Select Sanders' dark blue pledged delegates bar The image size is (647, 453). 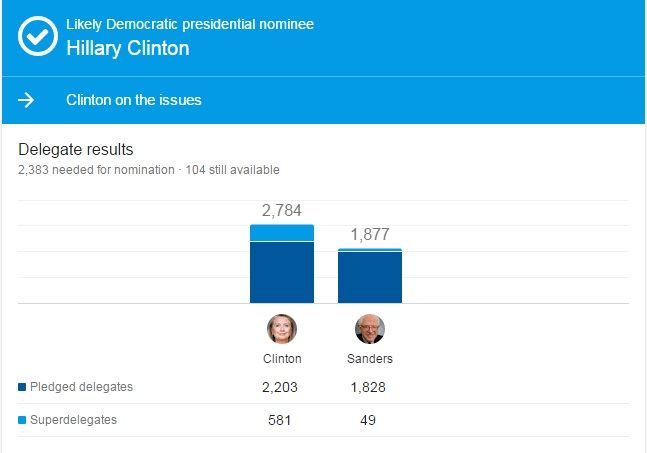(369, 277)
